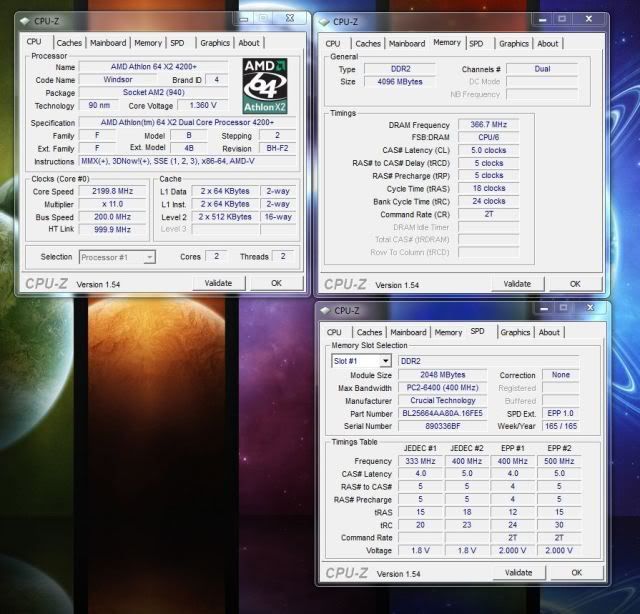Click the CPU-Z title bar icon of the CPU window
Viewport: 640px width, 614px height.
tap(25, 21)
